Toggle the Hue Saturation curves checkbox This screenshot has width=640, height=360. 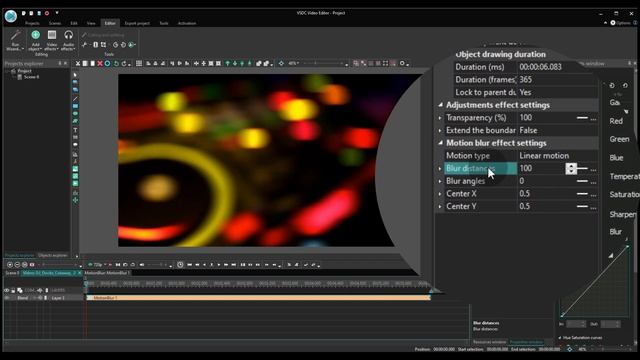pyautogui.click(x=560, y=338)
